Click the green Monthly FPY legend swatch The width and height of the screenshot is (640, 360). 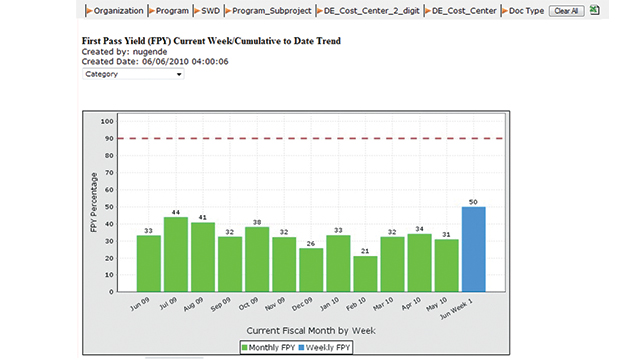244,348
